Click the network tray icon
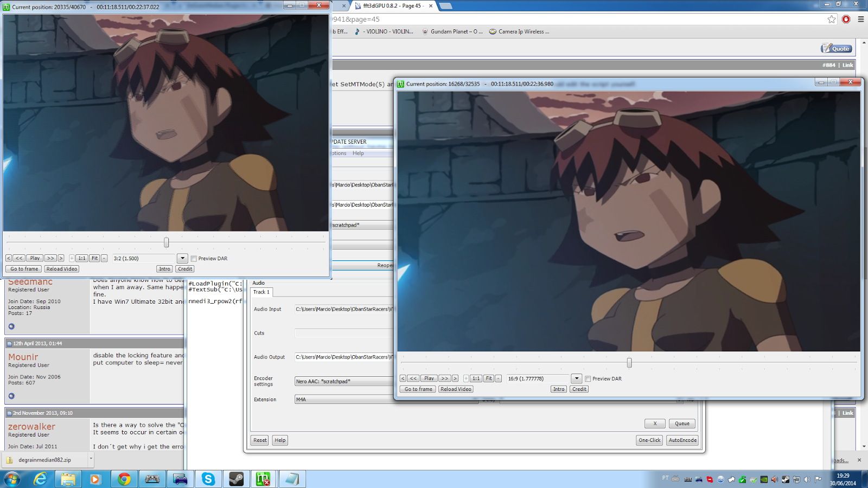The image size is (868, 488). coord(796,479)
